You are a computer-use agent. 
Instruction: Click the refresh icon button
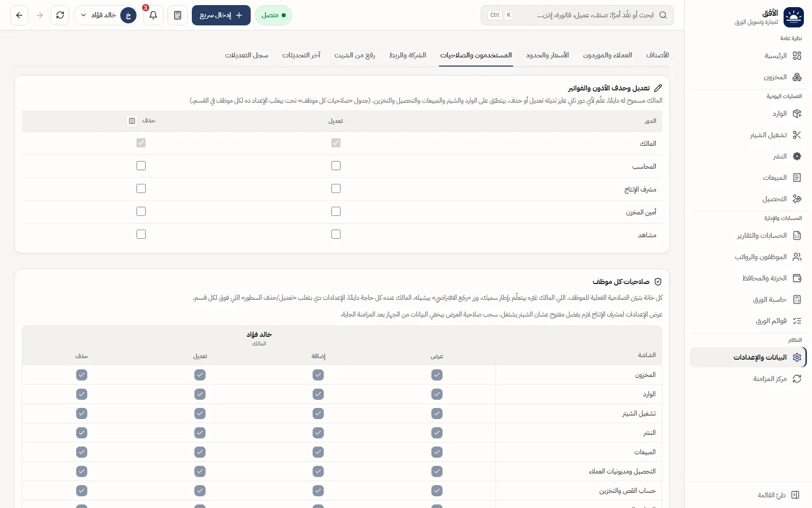(x=60, y=15)
